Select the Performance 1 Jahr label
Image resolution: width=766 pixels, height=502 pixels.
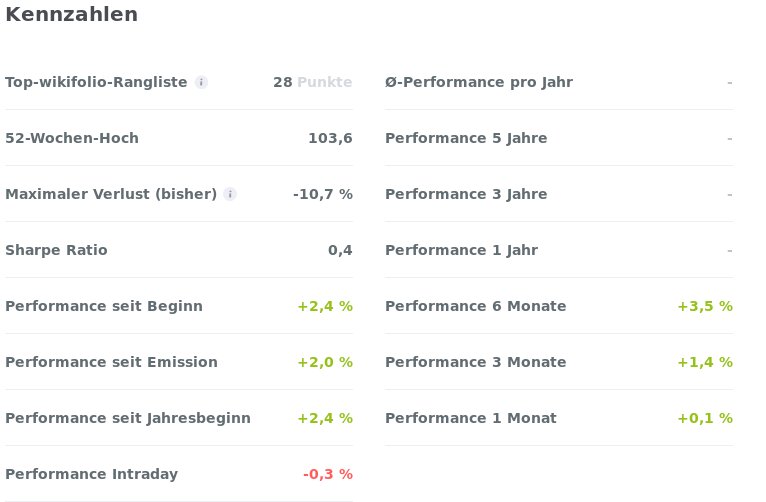pyautogui.click(x=461, y=250)
